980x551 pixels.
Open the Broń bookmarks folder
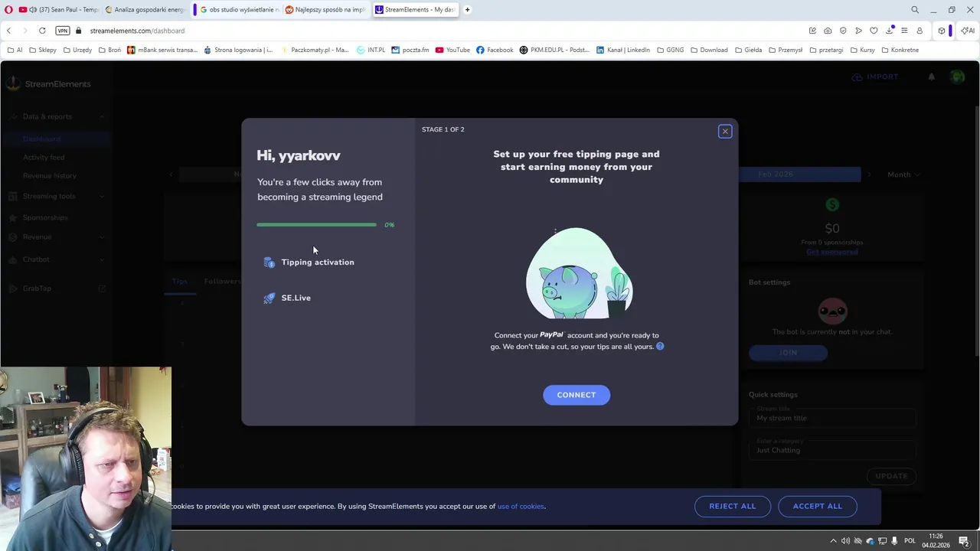click(x=109, y=50)
